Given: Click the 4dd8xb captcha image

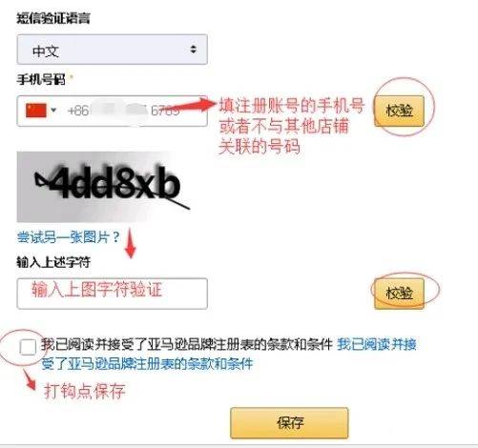Looking at the screenshot, I should pos(104,187).
